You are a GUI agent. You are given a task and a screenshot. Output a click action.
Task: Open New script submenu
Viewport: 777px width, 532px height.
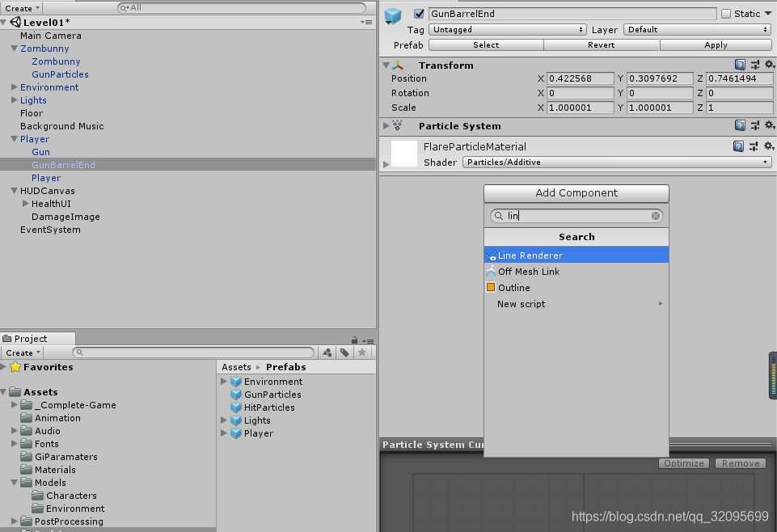(x=576, y=304)
